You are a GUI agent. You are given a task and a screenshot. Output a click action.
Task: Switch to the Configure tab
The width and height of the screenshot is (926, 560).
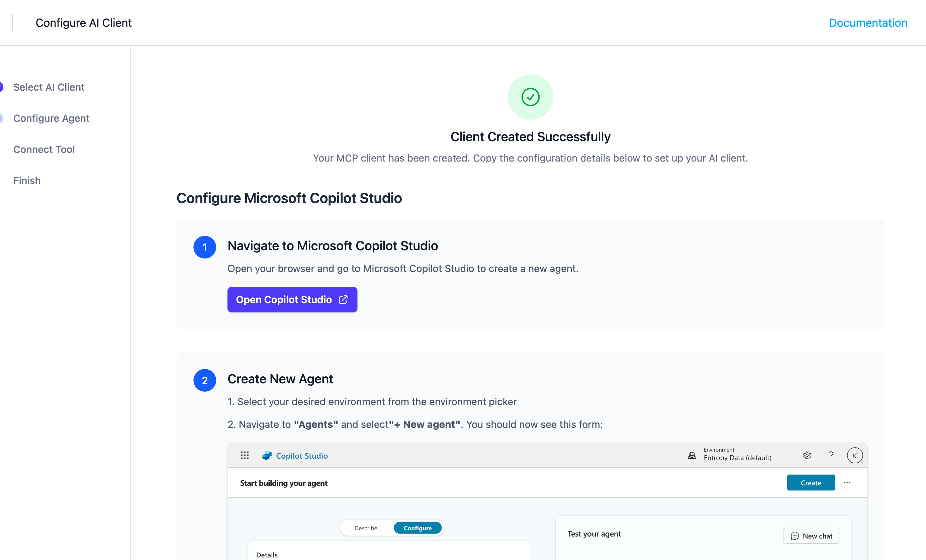coord(418,528)
